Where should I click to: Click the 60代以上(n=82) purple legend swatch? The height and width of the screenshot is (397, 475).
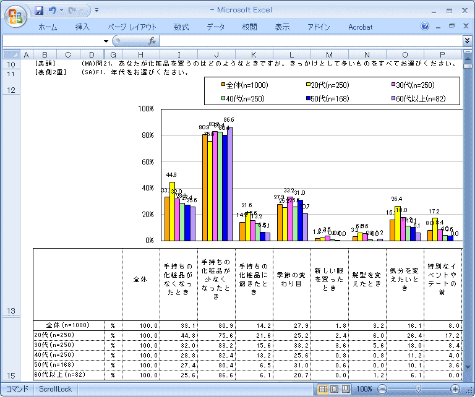pyautogui.click(x=393, y=98)
